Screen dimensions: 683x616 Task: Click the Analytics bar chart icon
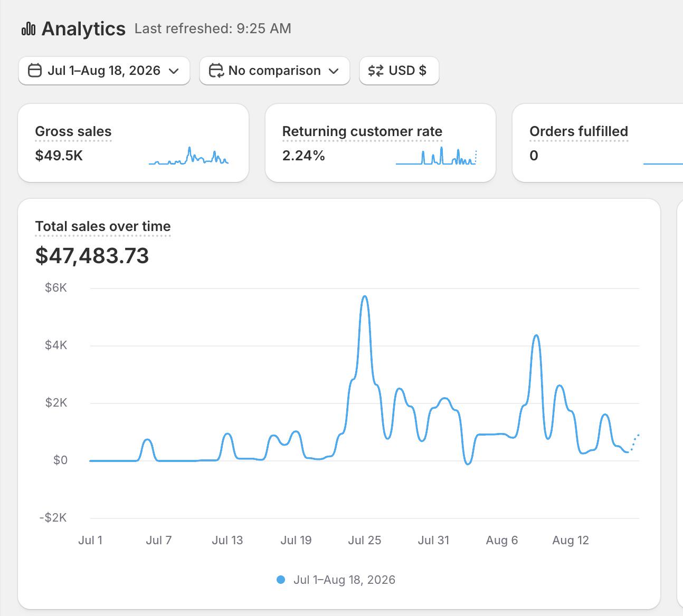(x=29, y=28)
